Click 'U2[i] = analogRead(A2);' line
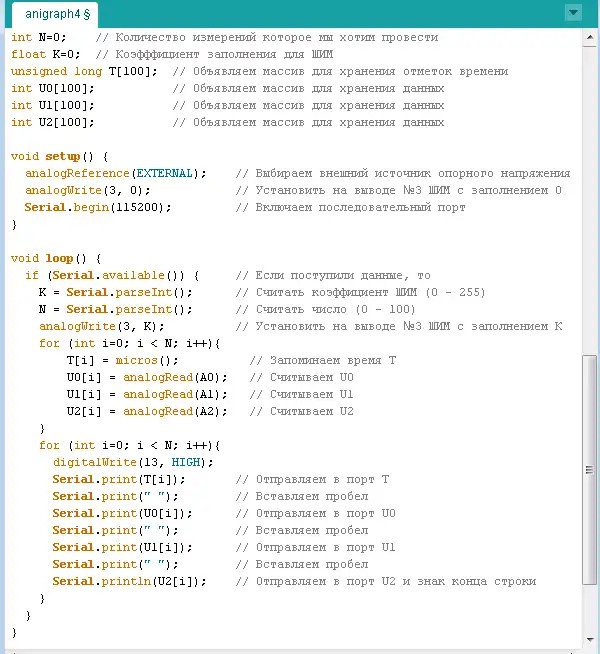 click(147, 412)
